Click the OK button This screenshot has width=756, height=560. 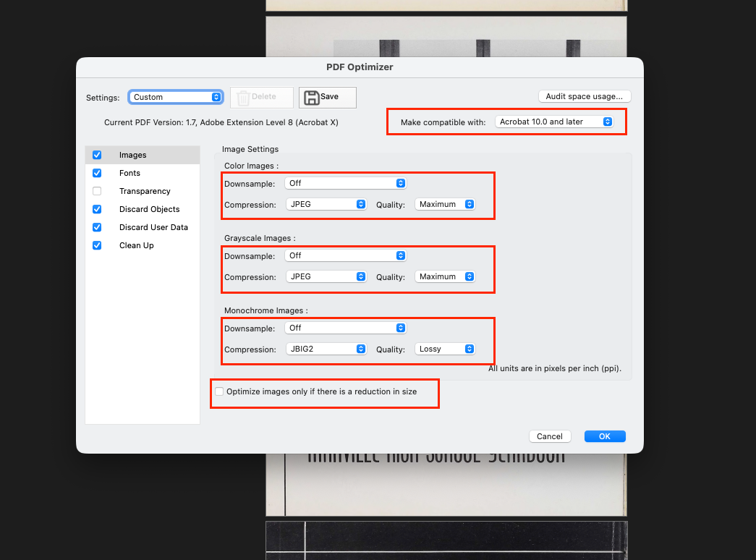(605, 436)
